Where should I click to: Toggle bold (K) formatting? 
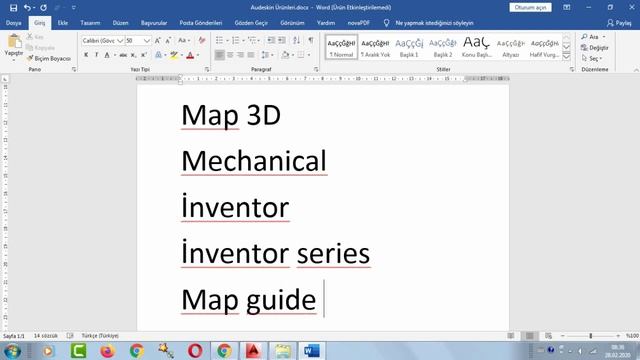point(86,55)
